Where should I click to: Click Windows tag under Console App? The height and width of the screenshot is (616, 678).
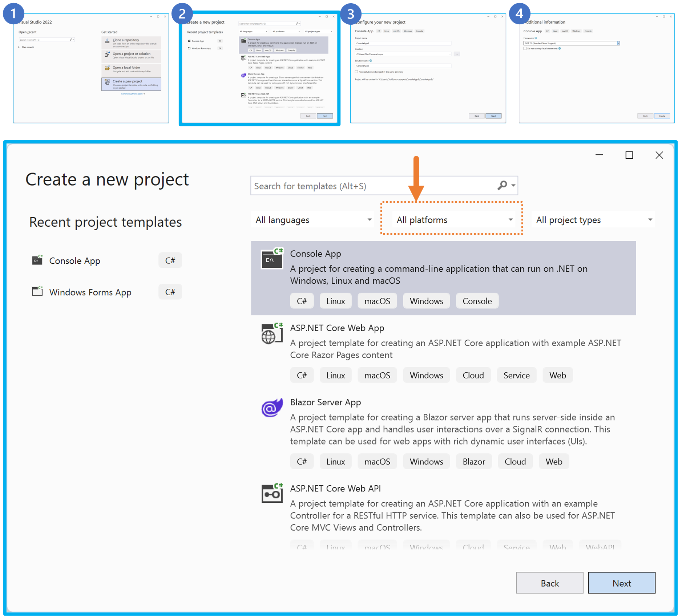[426, 301]
